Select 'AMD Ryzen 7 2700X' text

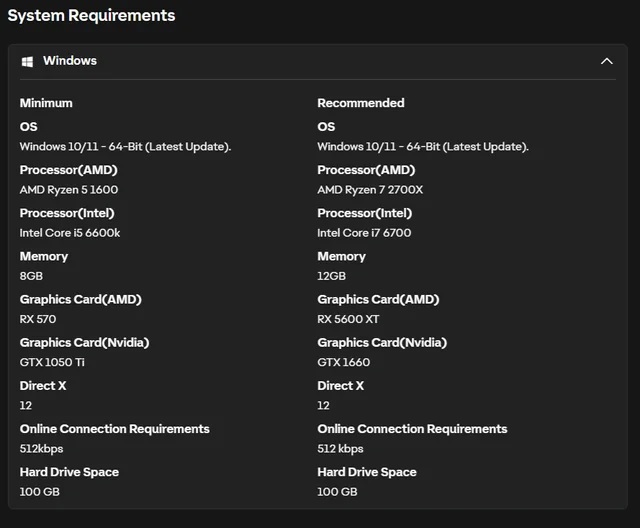(370, 190)
